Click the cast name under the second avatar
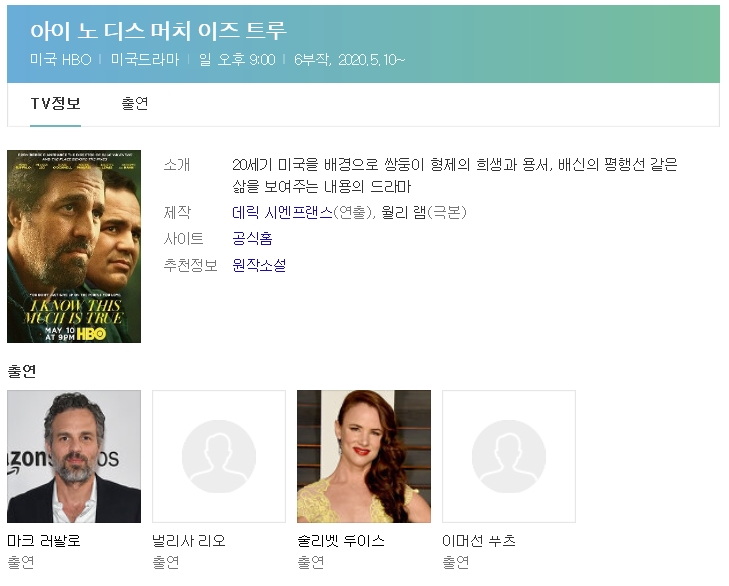This screenshot has height=586, width=729. pos(189,541)
